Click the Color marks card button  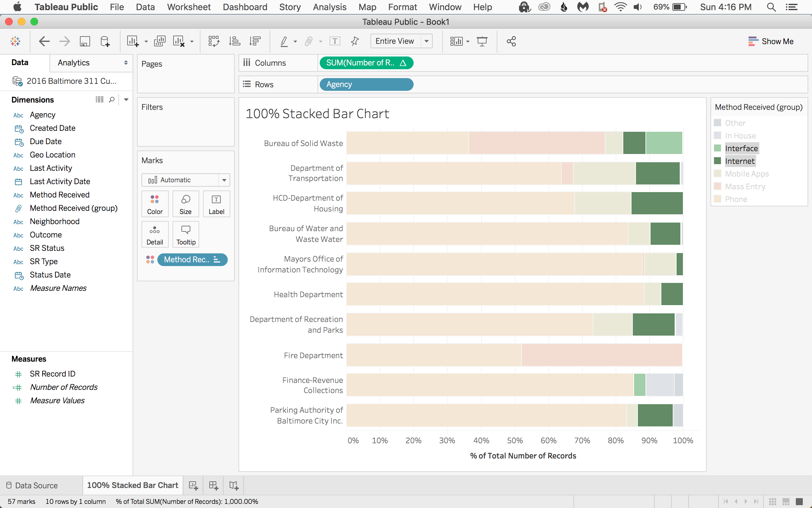coord(155,204)
